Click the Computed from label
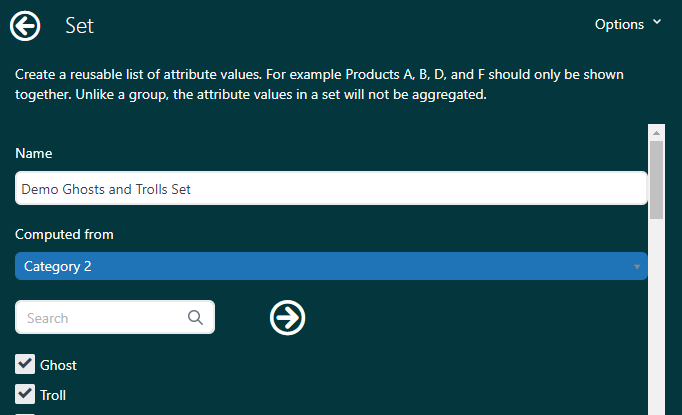This screenshot has width=682, height=415. 64,234
